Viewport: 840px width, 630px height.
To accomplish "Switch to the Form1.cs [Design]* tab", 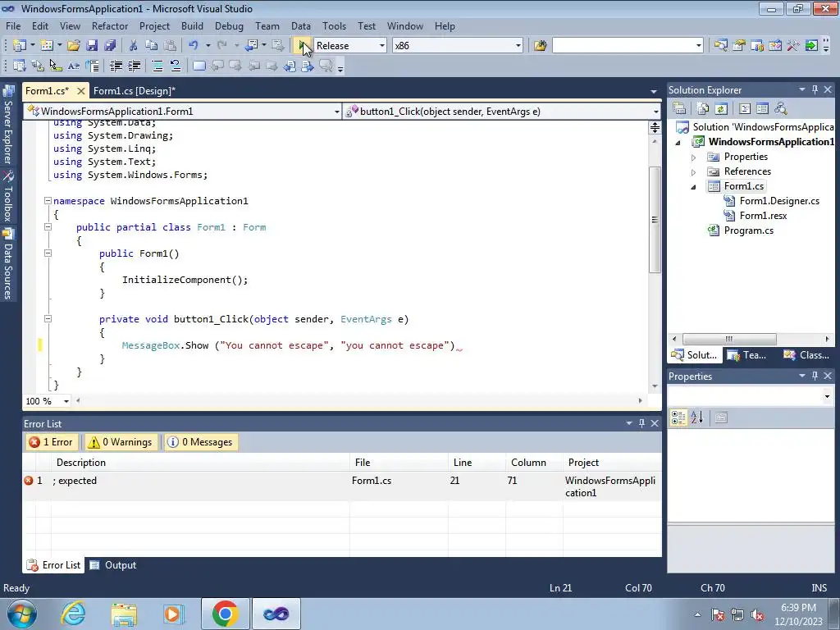I will pos(134,90).
